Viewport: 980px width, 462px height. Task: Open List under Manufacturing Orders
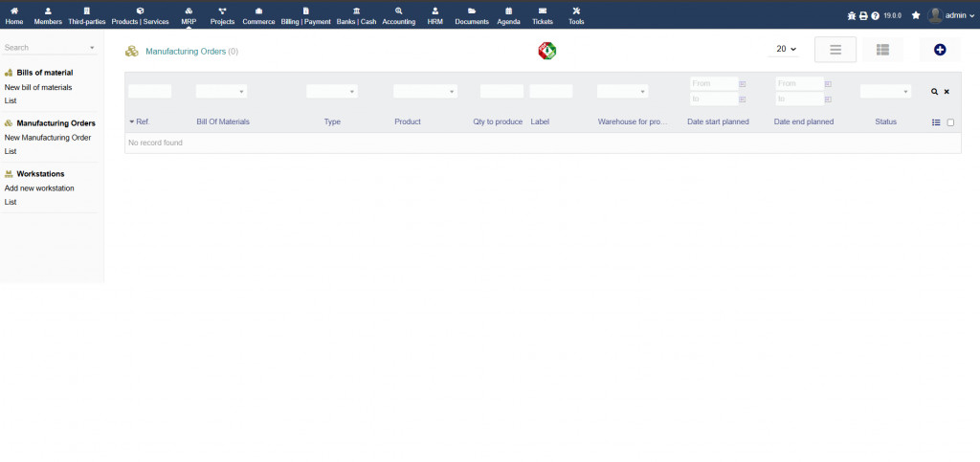point(10,151)
